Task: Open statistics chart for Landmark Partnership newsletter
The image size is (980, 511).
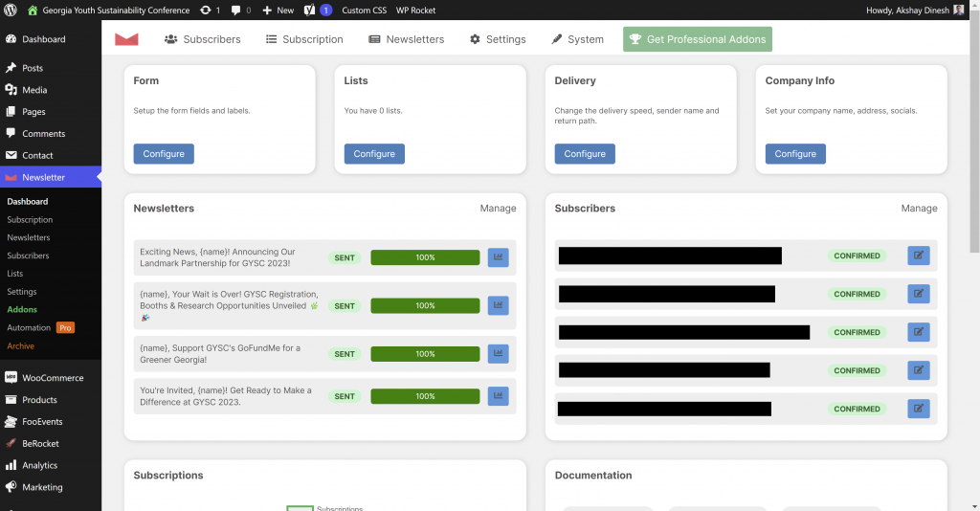Action: [498, 257]
